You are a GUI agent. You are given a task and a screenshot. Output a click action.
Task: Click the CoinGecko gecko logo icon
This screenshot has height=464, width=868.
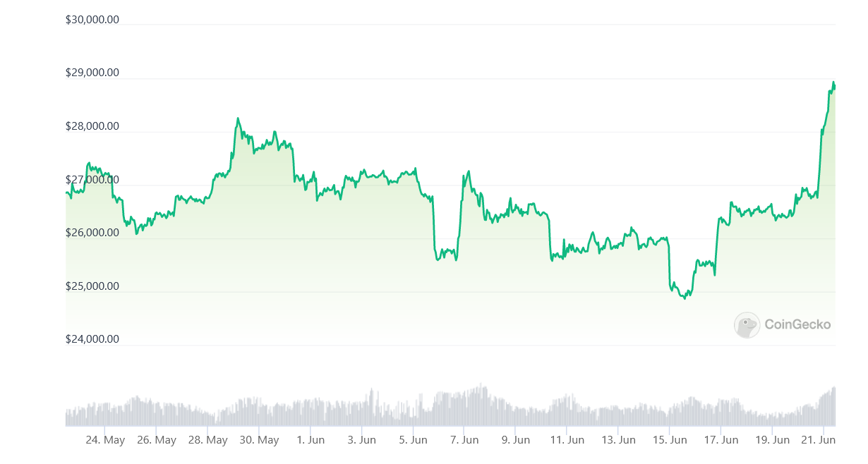coord(747,325)
